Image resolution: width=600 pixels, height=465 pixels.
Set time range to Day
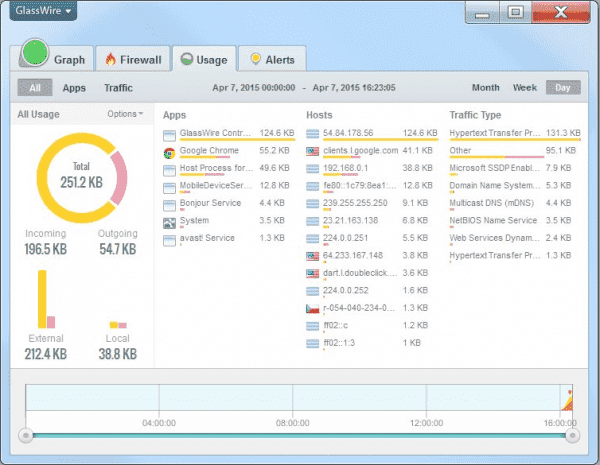563,88
